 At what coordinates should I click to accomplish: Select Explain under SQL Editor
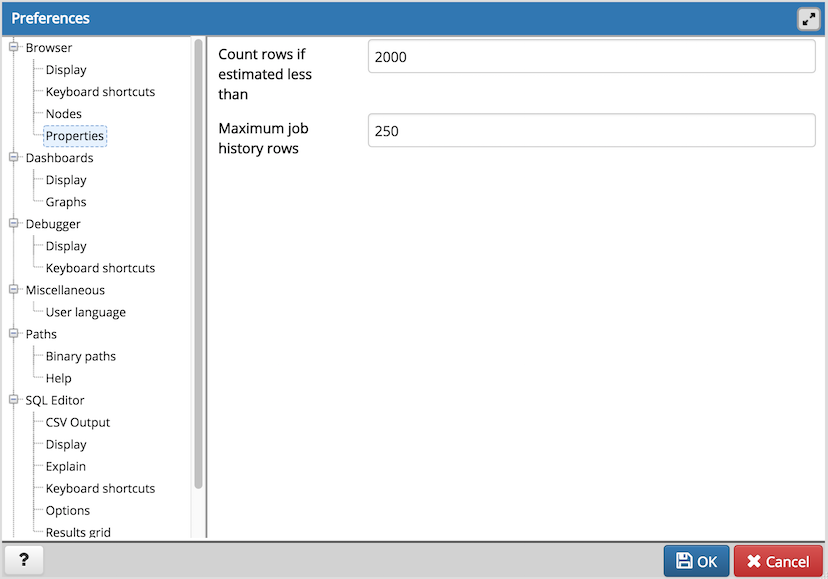pos(66,466)
